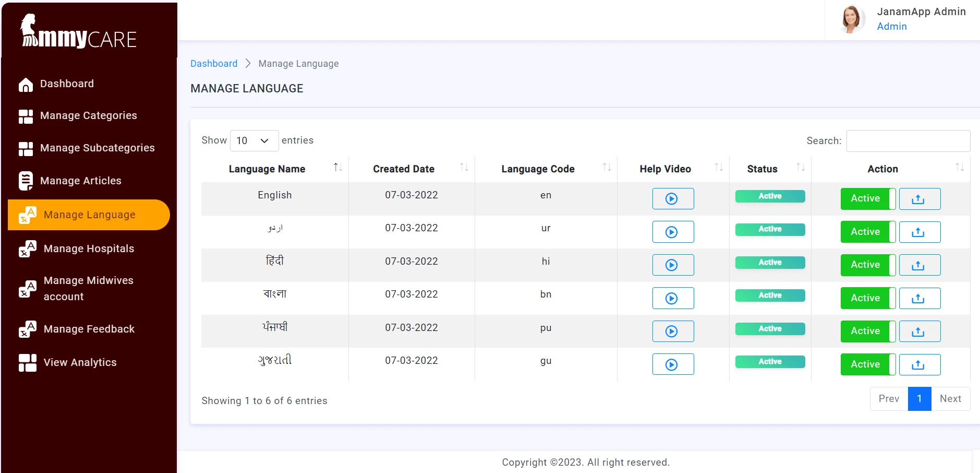Sort the Language Name column
This screenshot has width=980, height=473.
pos(337,168)
